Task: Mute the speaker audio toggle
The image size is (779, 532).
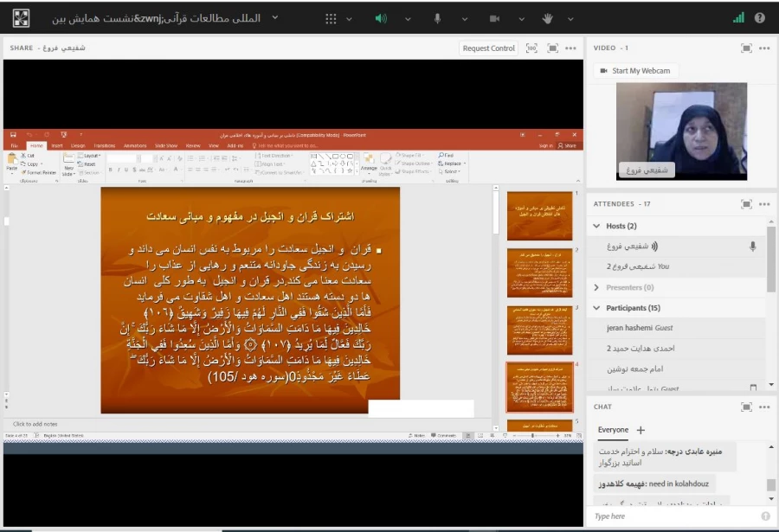Action: click(x=381, y=19)
